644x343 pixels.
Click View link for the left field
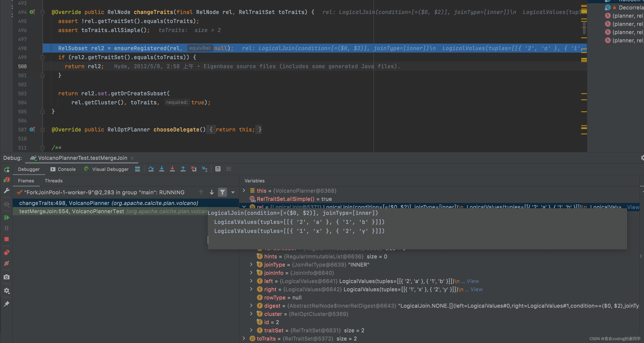(x=472, y=281)
